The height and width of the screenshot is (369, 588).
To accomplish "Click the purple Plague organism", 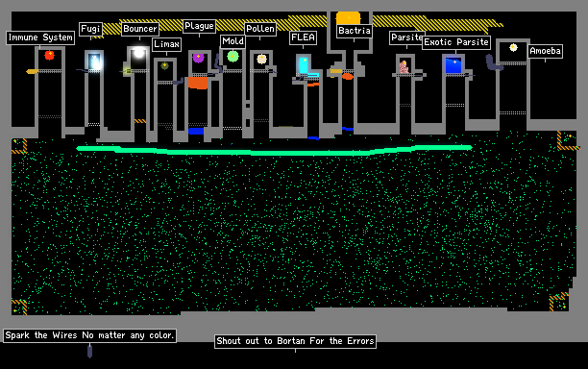I will pyautogui.click(x=198, y=58).
